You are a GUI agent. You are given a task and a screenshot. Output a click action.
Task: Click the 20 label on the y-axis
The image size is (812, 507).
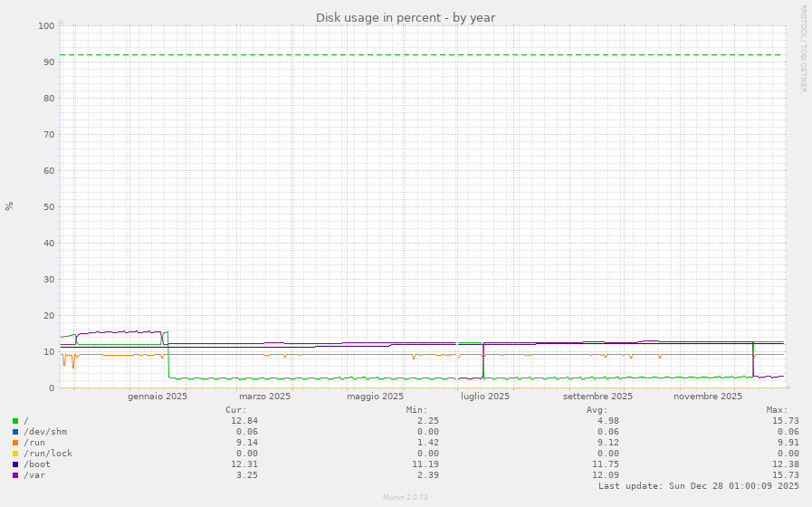(x=49, y=315)
